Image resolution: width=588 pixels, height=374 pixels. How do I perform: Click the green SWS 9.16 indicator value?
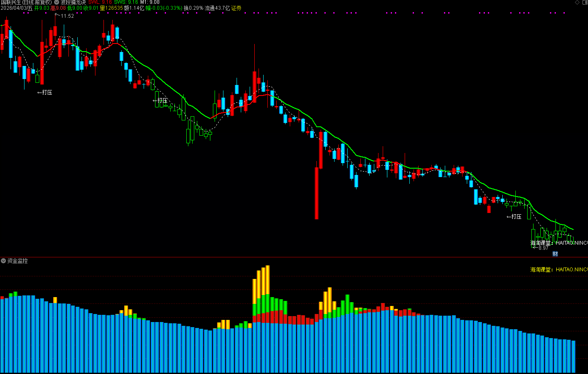126,2
